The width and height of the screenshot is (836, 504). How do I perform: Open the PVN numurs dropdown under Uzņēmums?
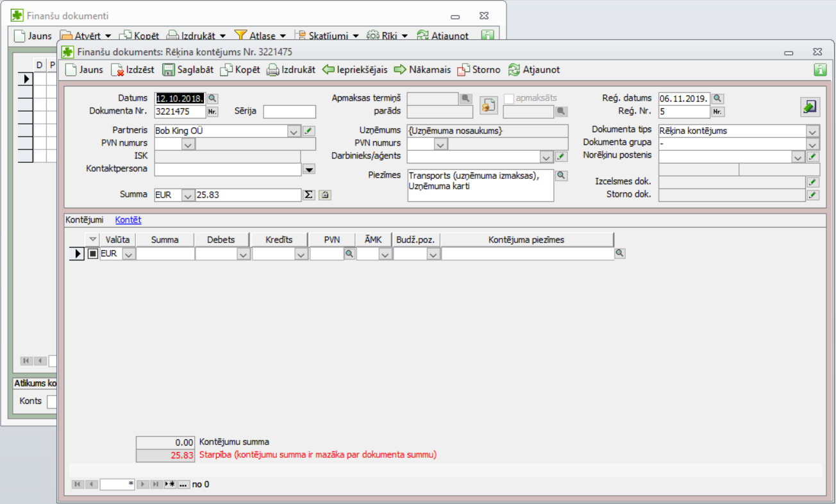point(440,144)
